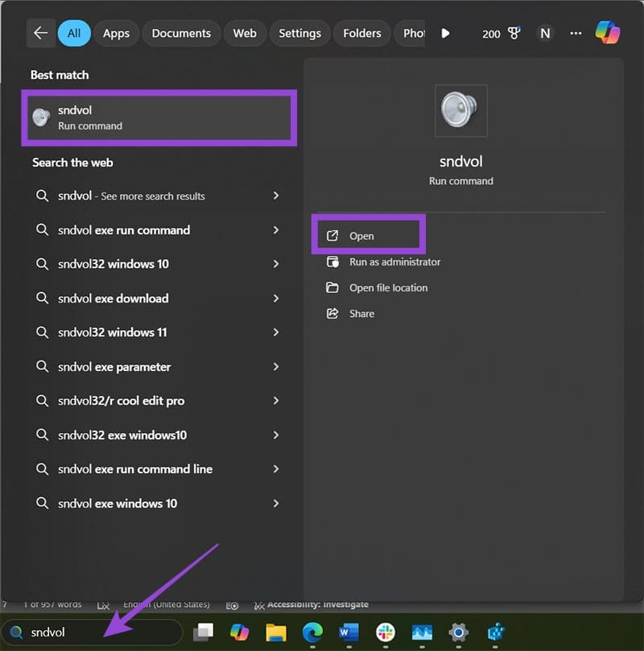Switch to the Apps filter tab
The image size is (644, 651).
click(116, 33)
